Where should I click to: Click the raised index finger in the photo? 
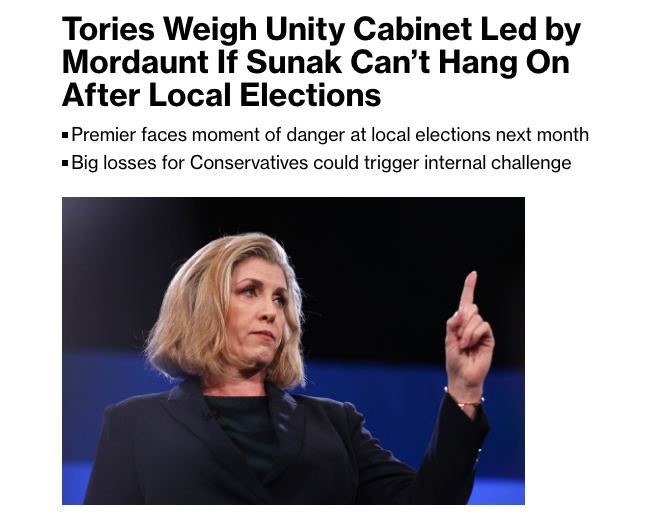click(469, 291)
